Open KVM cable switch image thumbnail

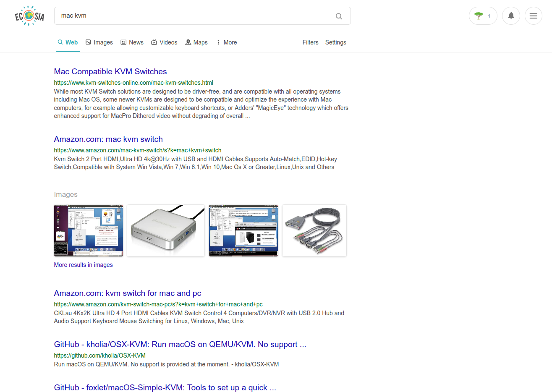[314, 230]
